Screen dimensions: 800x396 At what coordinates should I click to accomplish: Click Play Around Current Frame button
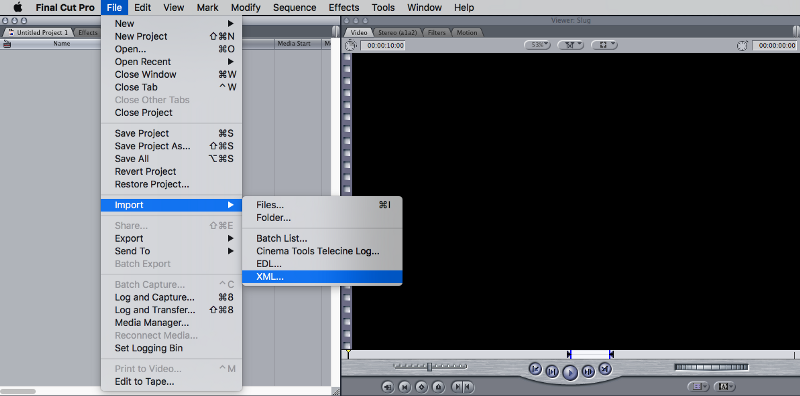[587, 372]
